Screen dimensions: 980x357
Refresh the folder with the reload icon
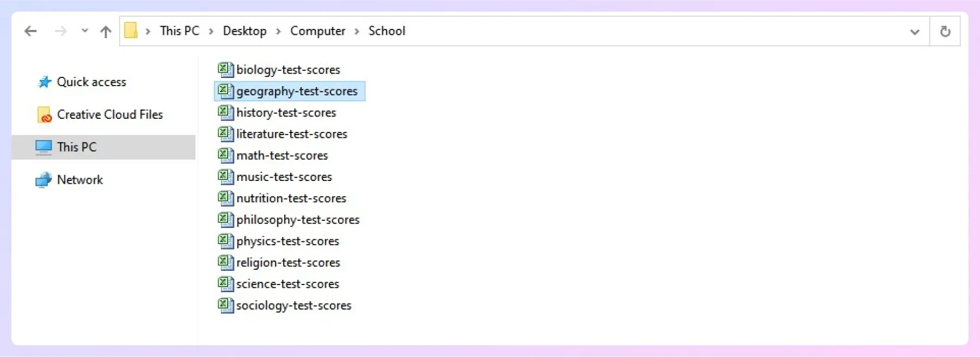(x=945, y=32)
